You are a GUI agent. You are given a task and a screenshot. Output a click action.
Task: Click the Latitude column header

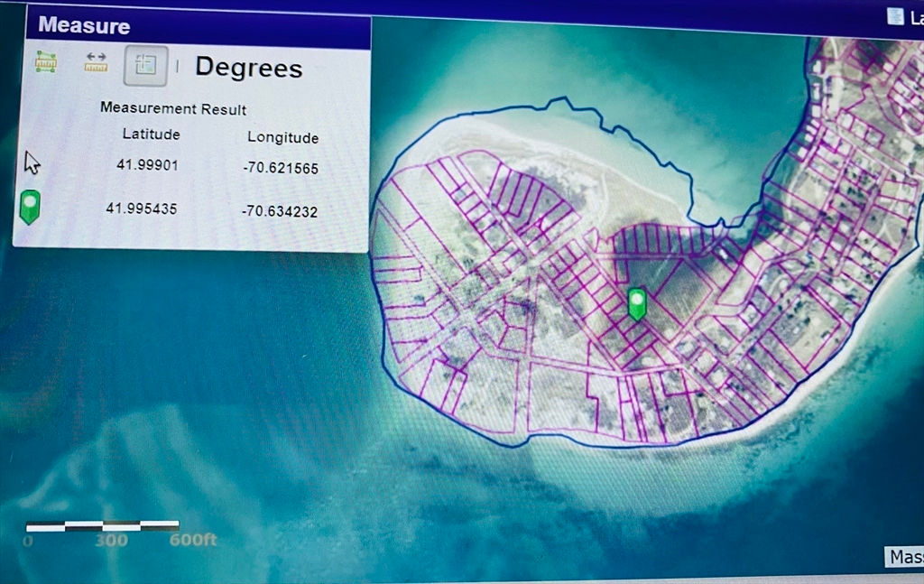coord(152,134)
